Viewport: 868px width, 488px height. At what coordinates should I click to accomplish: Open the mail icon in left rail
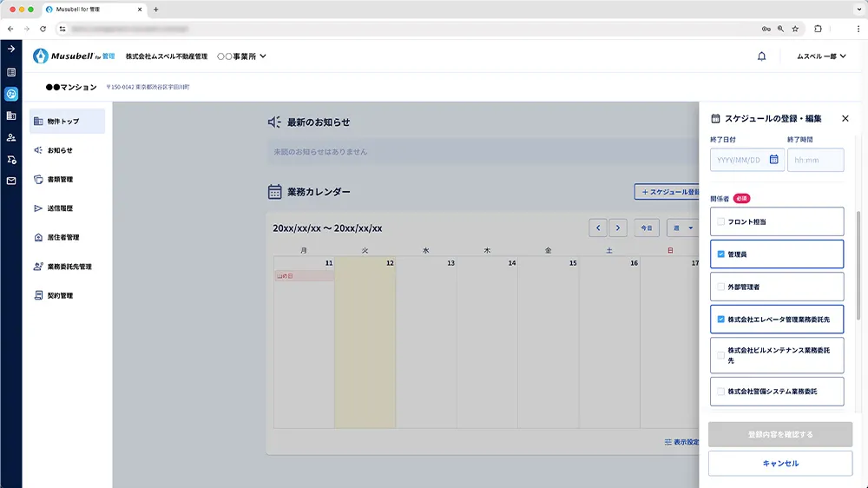click(x=11, y=181)
